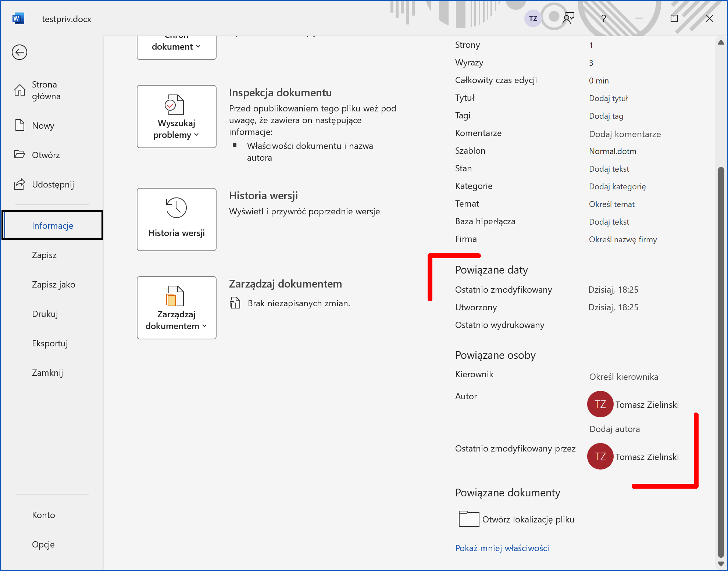
Task: Click the Strona główna home icon
Action: (19, 90)
